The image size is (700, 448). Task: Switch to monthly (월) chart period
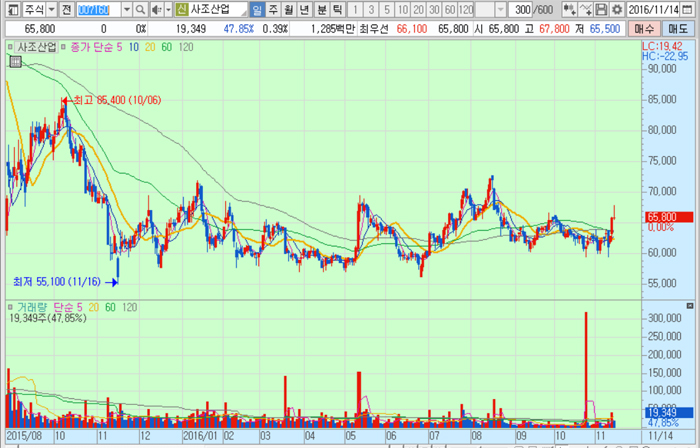(x=288, y=9)
